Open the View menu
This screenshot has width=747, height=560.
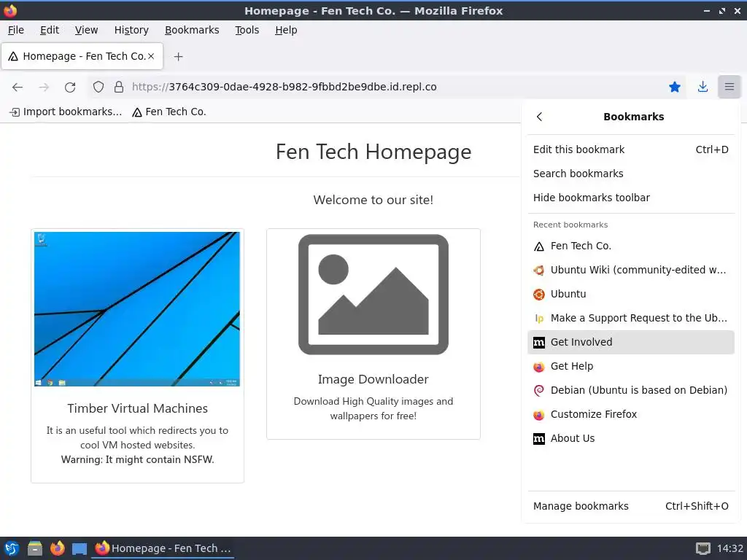point(86,30)
